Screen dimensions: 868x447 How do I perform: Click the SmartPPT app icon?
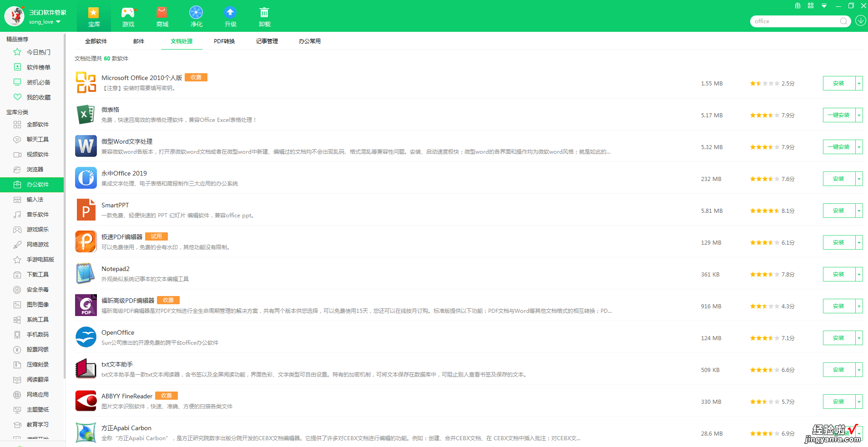pyautogui.click(x=86, y=210)
